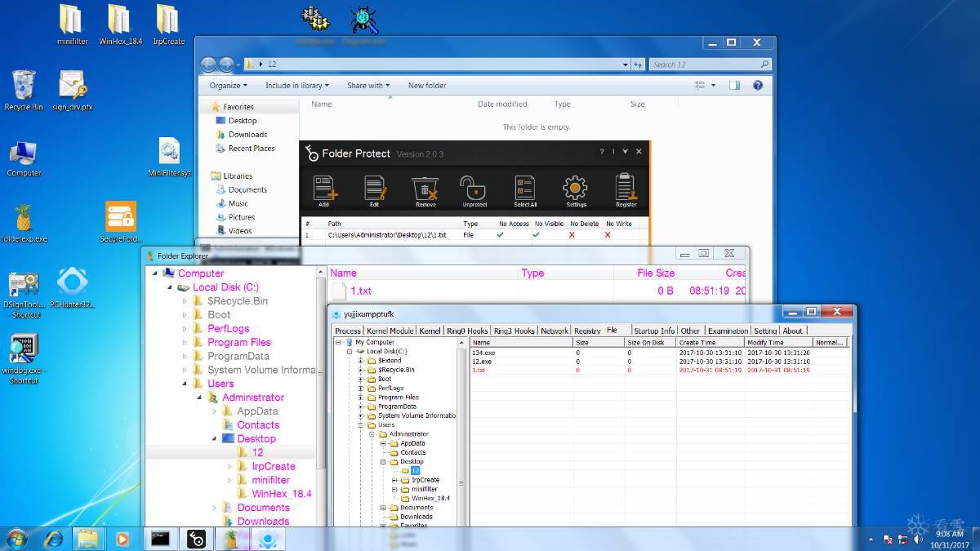Toggle the Explorer preview pane button
980x551 pixels.
734,85
